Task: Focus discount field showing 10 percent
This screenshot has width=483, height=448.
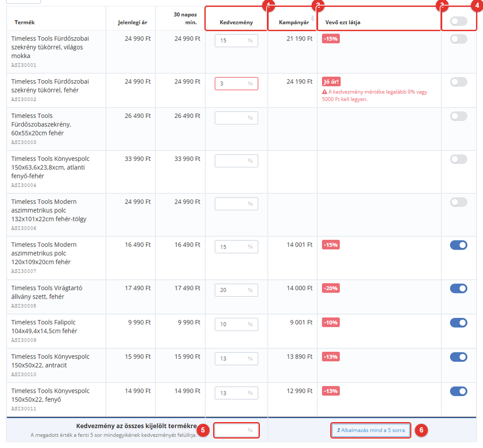Action: coord(236,324)
